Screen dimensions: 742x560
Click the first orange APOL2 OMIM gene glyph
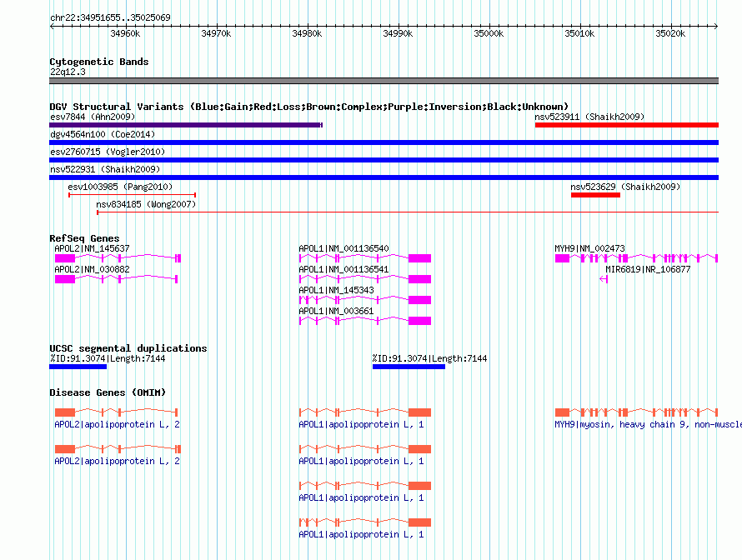(x=117, y=412)
